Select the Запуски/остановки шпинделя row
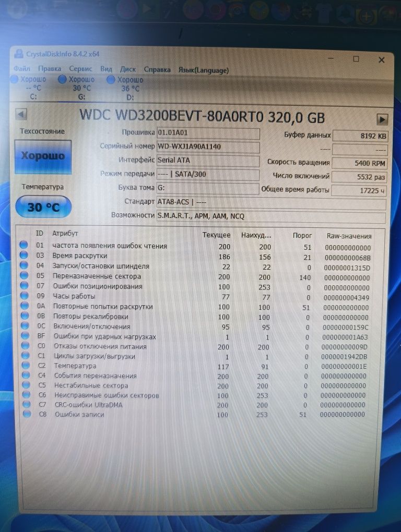Screen dimensions: 401x532 196,267
